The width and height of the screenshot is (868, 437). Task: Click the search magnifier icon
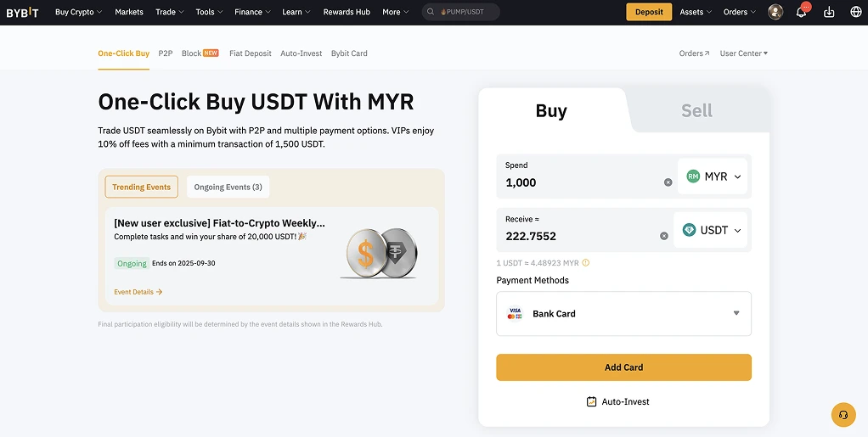[x=432, y=12]
